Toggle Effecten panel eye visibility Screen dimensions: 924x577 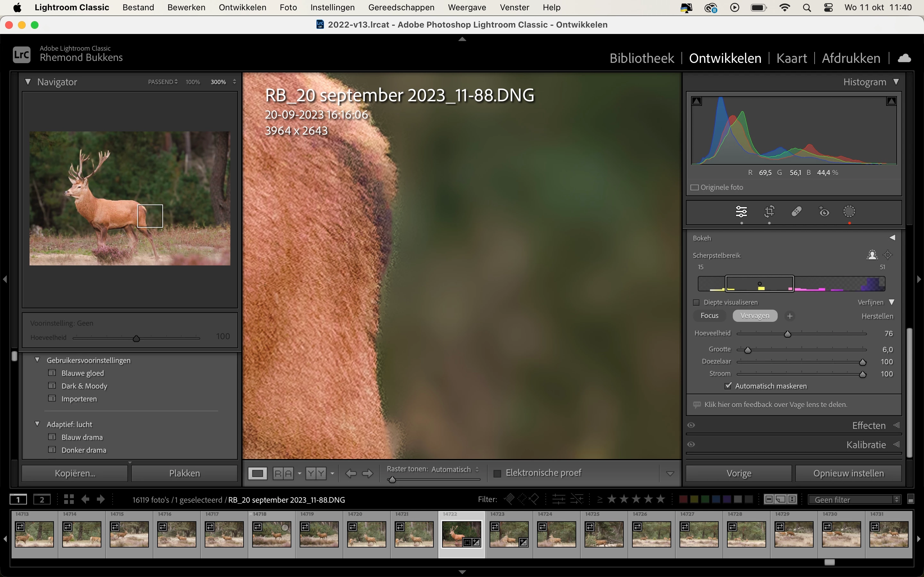click(x=691, y=425)
